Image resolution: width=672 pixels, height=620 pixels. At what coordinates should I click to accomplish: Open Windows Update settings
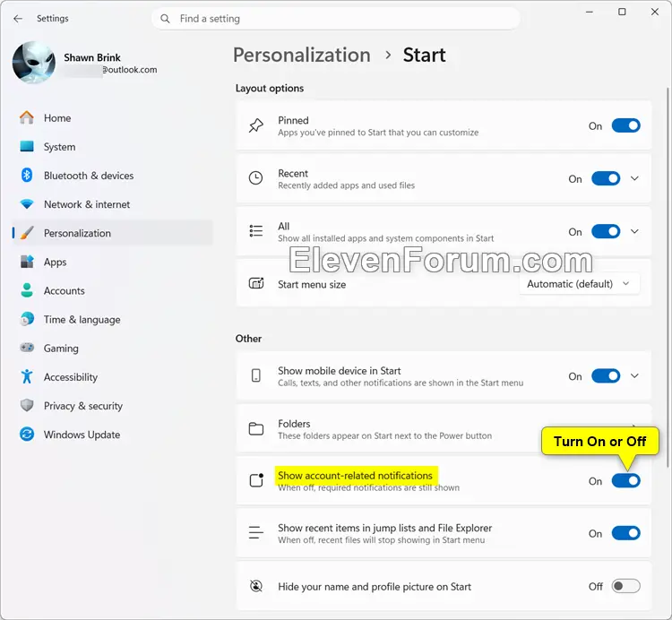[113, 435]
